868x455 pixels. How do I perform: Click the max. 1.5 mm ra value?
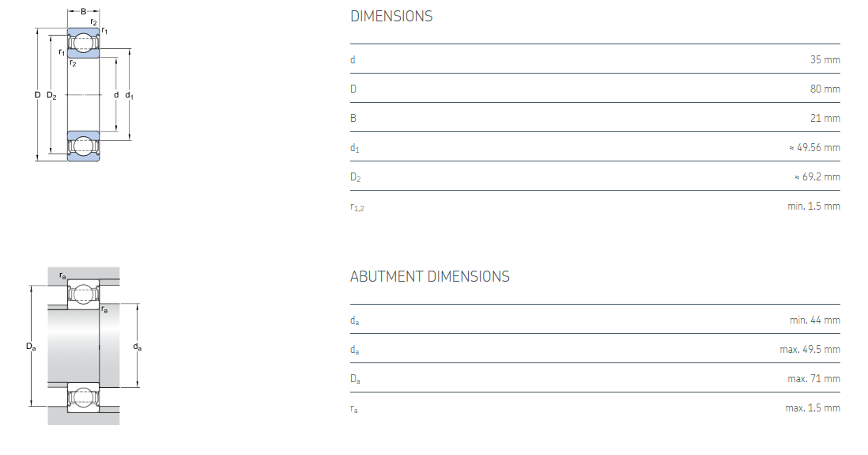click(x=813, y=408)
